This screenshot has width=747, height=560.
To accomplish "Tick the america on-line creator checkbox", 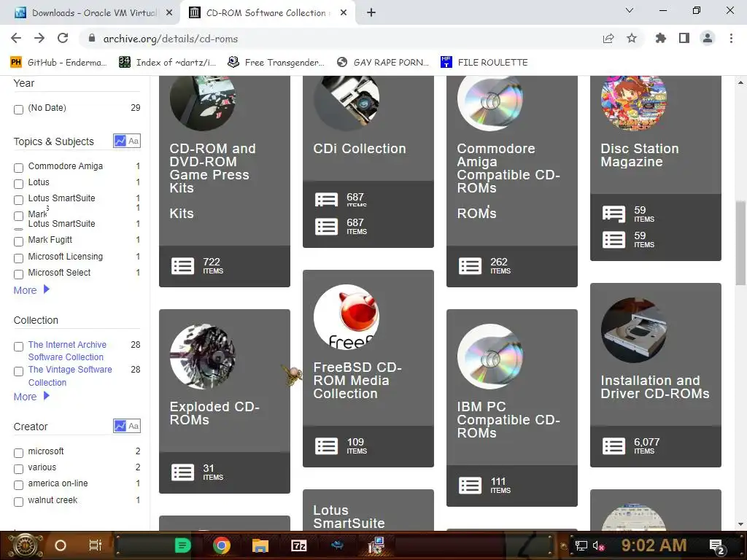I will pos(18,485).
